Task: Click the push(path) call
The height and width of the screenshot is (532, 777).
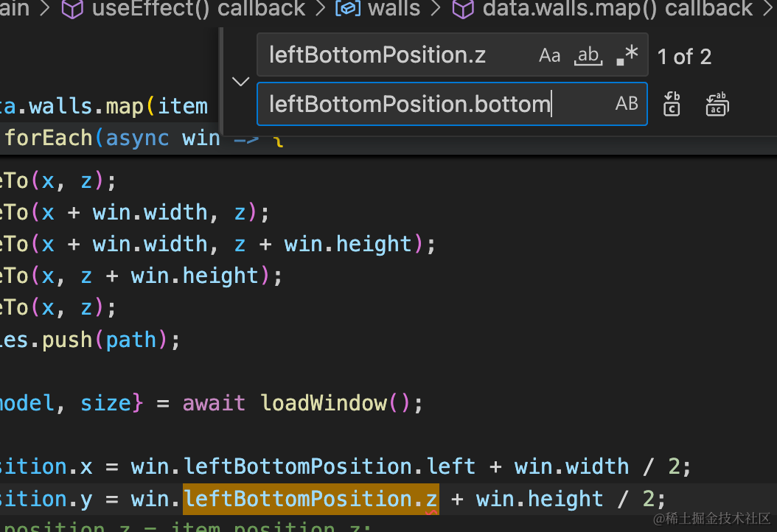Action: [105, 340]
